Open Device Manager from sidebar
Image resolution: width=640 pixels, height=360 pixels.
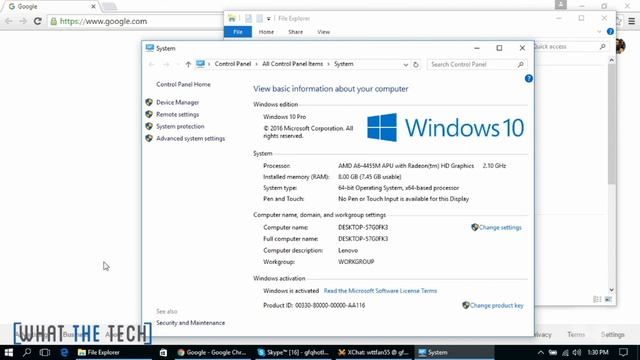coord(178,102)
